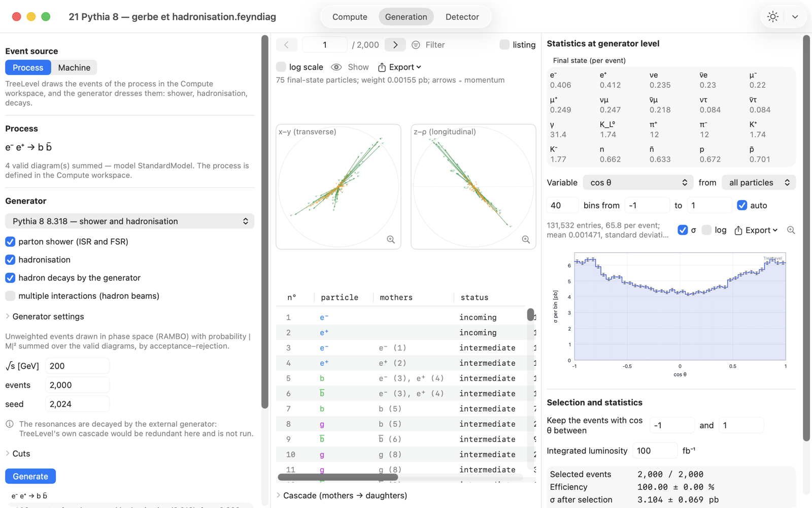Uncheck the hadronisation checkbox

10,260
